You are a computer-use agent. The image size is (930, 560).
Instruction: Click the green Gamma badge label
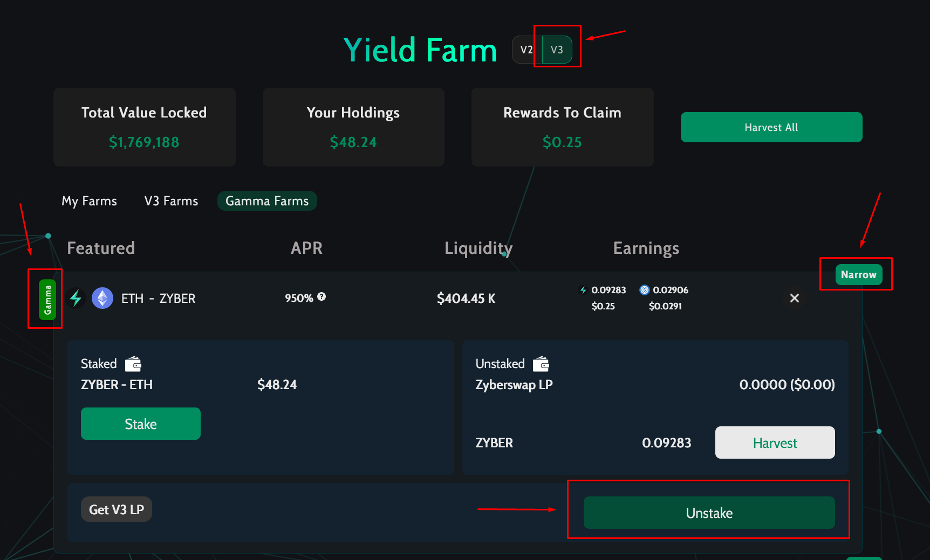[47, 300]
